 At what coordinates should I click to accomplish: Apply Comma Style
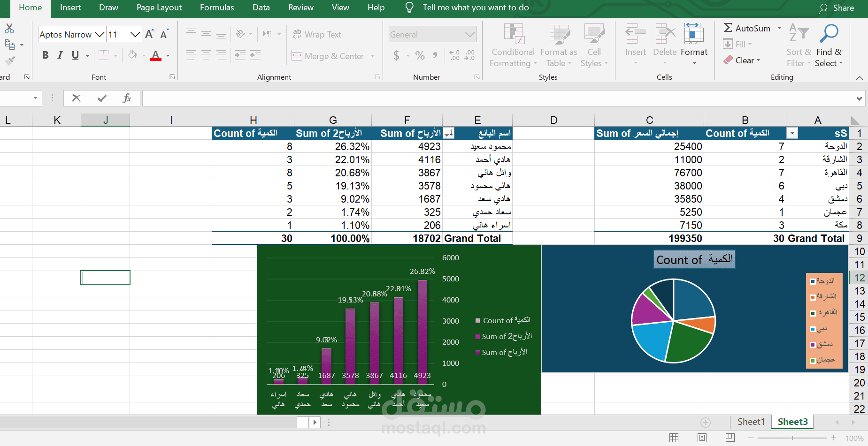435,55
